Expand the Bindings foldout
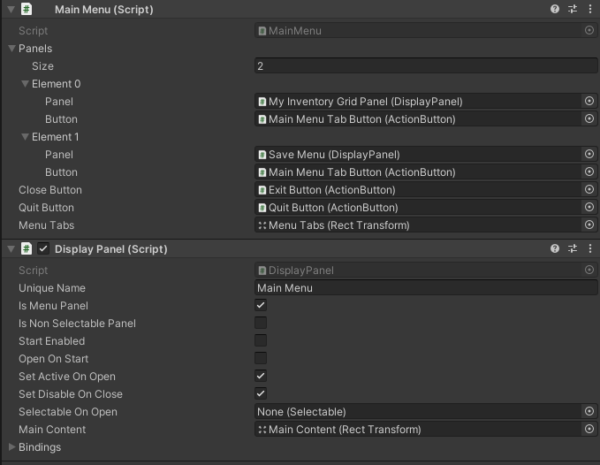The image size is (600, 465). click(11, 447)
